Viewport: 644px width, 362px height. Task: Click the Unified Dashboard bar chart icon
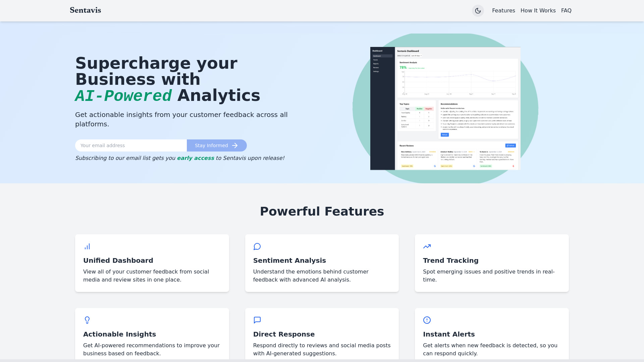[x=87, y=246]
